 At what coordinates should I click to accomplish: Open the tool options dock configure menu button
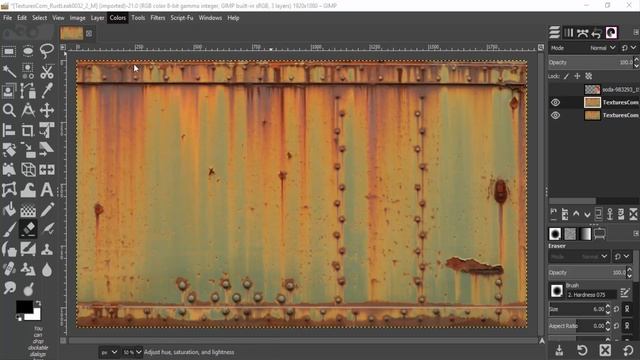click(636, 233)
